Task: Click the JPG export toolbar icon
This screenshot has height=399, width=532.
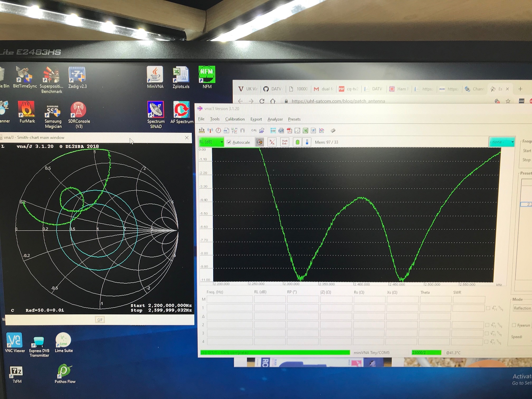Action: pos(281,131)
